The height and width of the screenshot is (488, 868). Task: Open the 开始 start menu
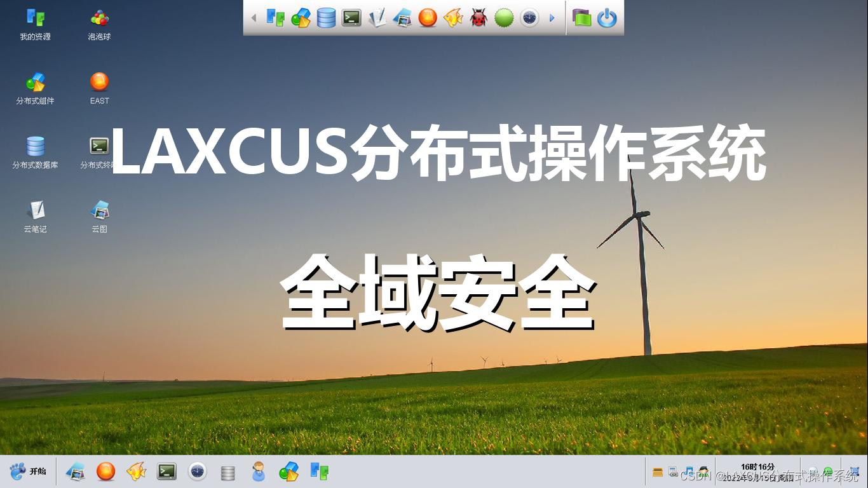(28, 471)
